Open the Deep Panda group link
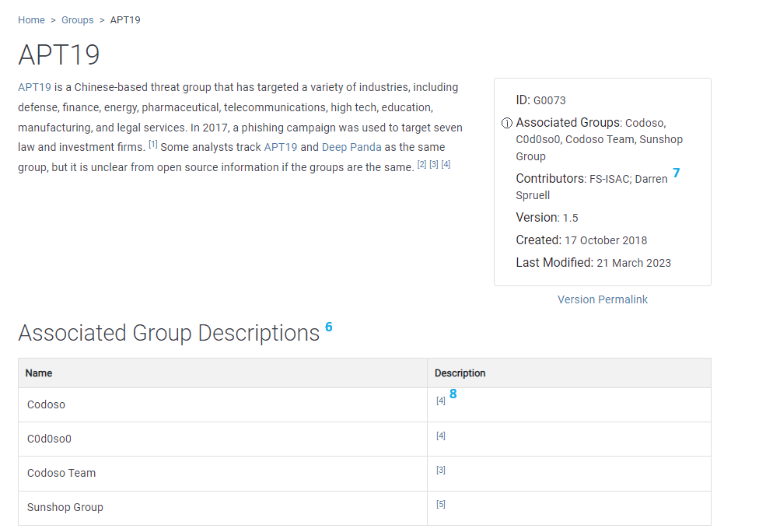Screen dimensions: 766x532 pyautogui.click(x=352, y=147)
